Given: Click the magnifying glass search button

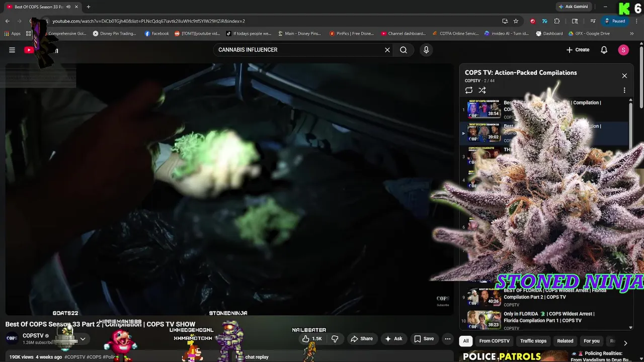Looking at the screenshot, I should pyautogui.click(x=404, y=50).
